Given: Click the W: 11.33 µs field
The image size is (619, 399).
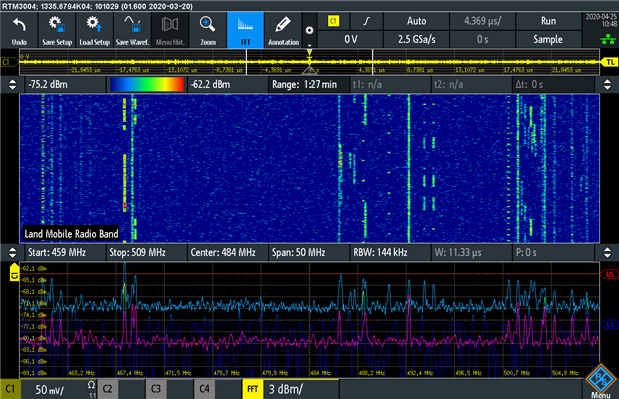Looking at the screenshot, I should pyautogui.click(x=471, y=253).
